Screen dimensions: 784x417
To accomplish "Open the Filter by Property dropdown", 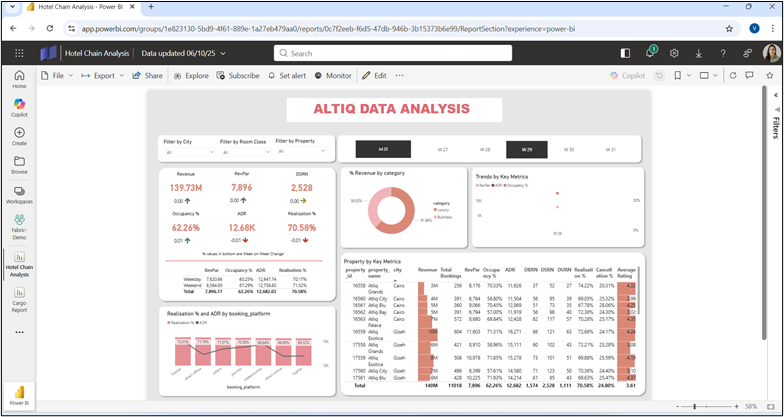I will (x=300, y=152).
